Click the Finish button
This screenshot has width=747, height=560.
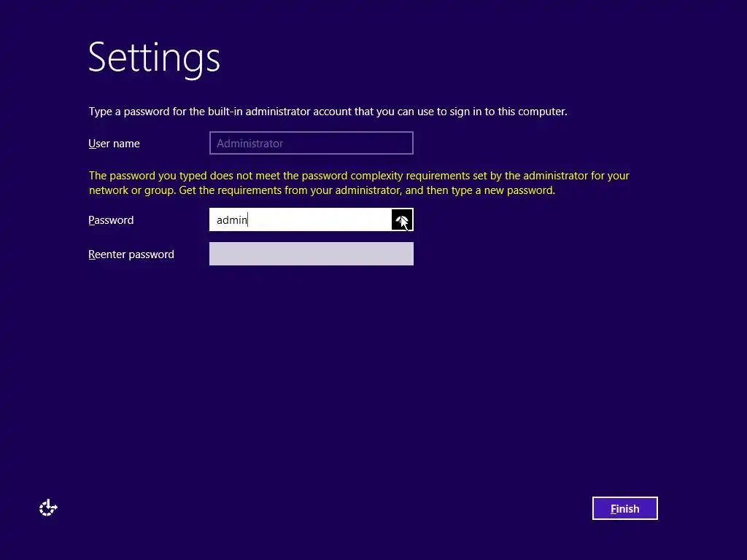click(624, 508)
